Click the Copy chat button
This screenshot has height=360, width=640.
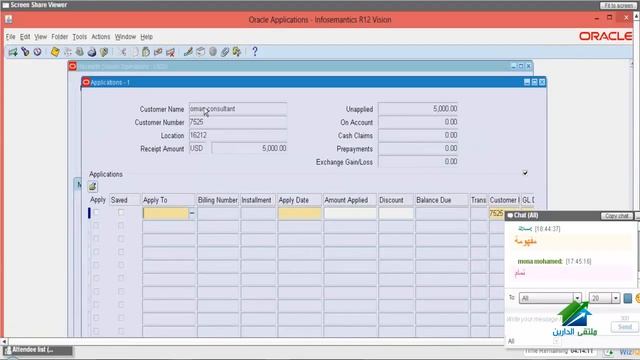pos(617,216)
